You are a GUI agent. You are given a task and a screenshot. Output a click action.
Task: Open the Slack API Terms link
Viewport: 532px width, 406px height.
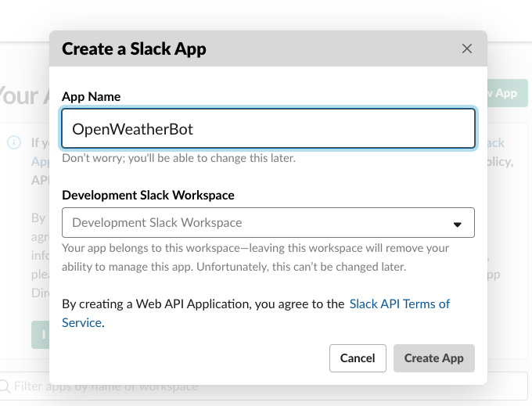399,304
